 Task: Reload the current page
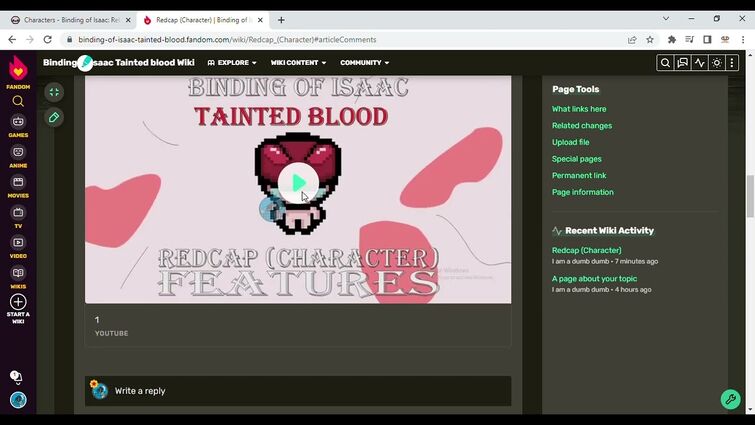point(47,39)
